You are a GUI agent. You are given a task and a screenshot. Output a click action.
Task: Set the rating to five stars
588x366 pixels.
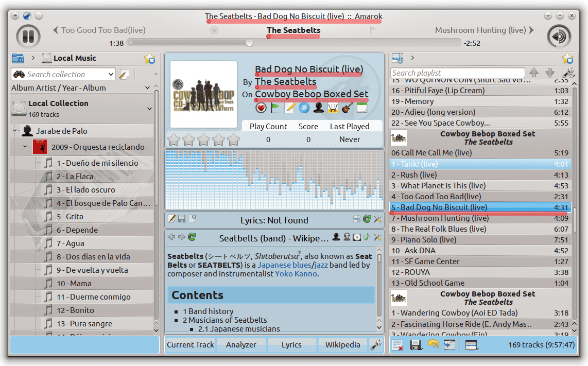tap(233, 140)
